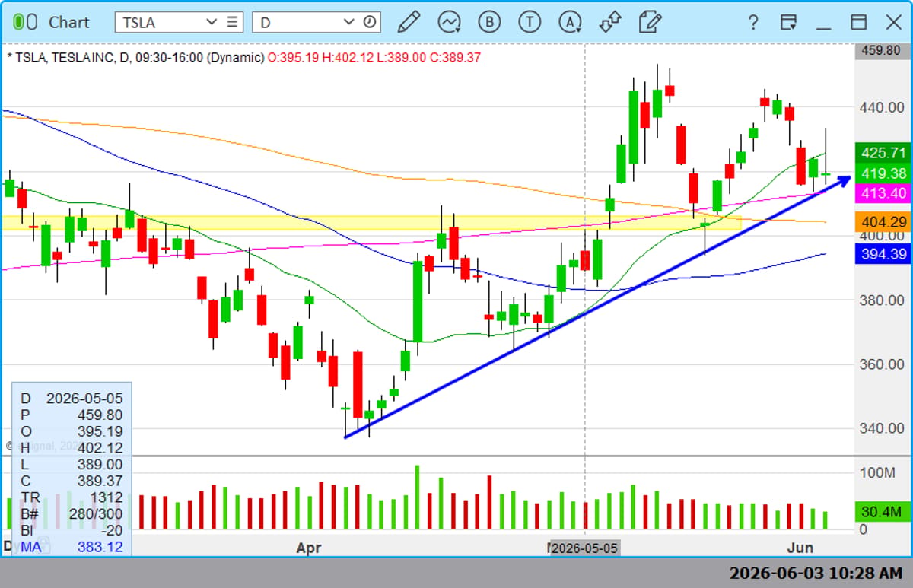
Task: Click the Chart window title text
Action: coord(69,22)
